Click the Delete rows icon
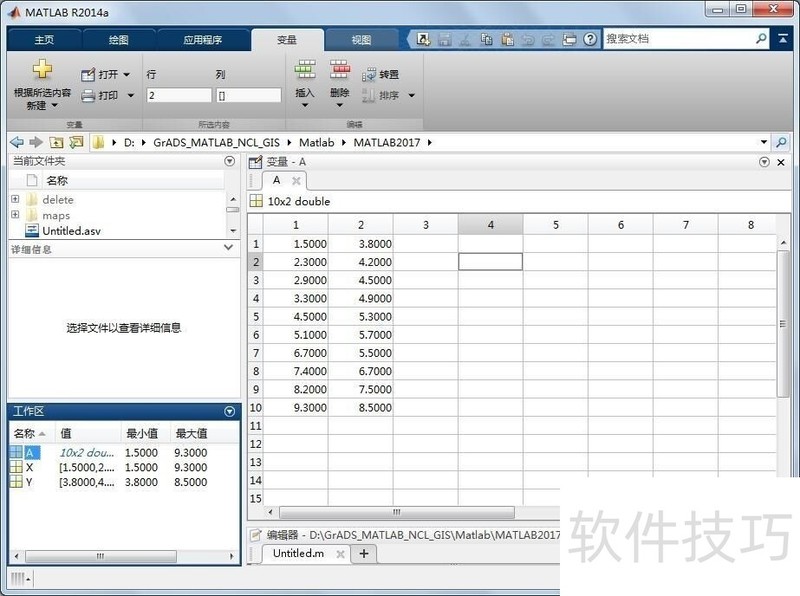 click(x=339, y=69)
